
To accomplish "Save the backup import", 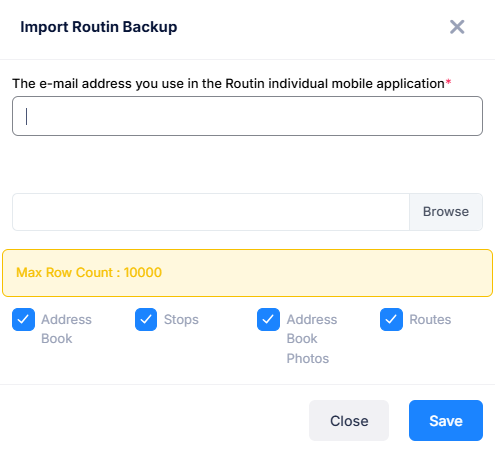I will (446, 420).
